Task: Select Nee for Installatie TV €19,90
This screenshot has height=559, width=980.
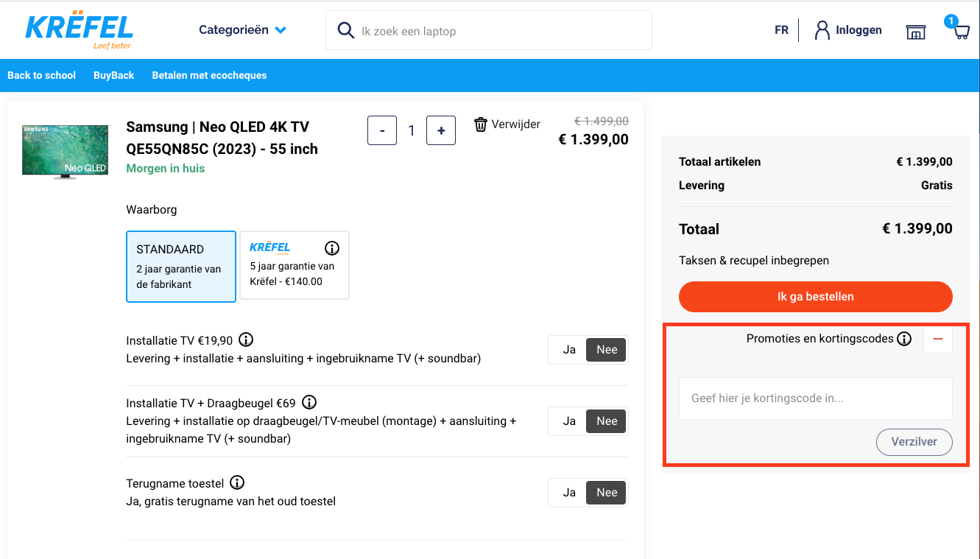Action: pos(607,350)
